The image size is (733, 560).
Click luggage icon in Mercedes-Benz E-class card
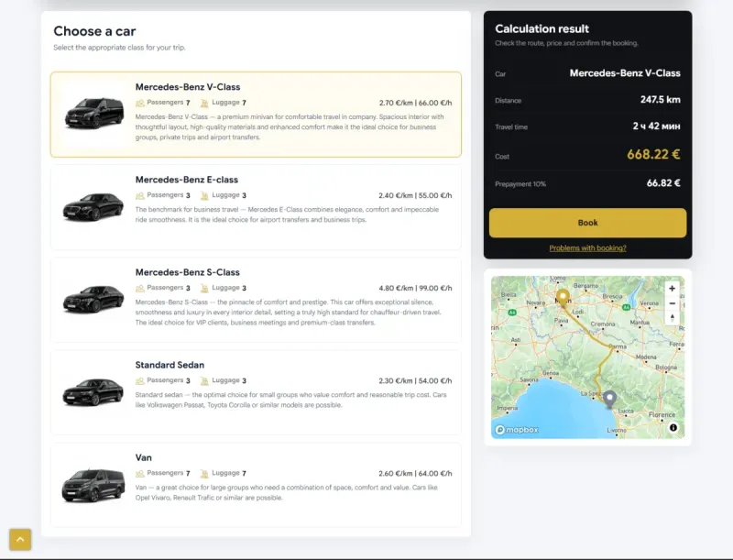coord(204,195)
